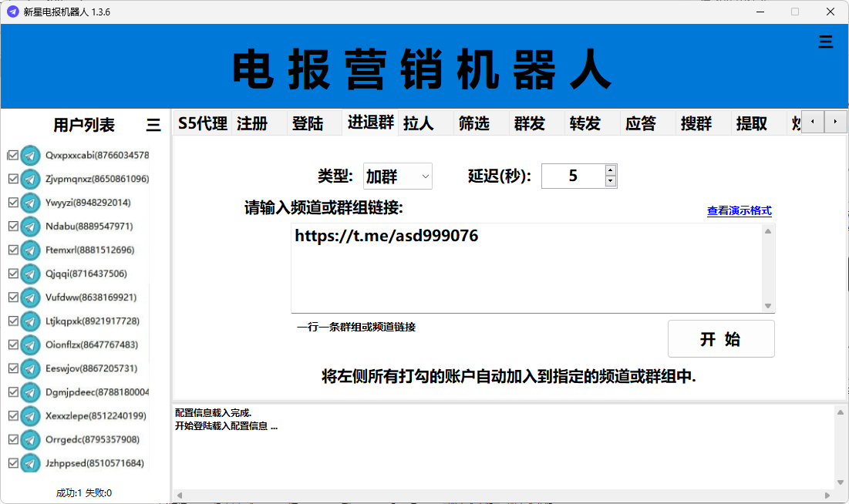This screenshot has width=849, height=504.
Task: Switch to the 提取 tab
Action: (x=759, y=123)
